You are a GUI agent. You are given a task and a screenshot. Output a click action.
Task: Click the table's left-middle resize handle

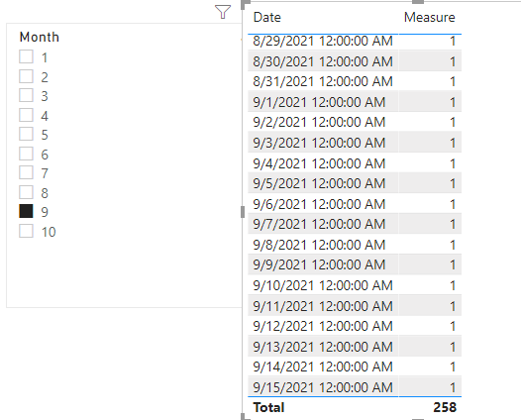[x=243, y=212]
